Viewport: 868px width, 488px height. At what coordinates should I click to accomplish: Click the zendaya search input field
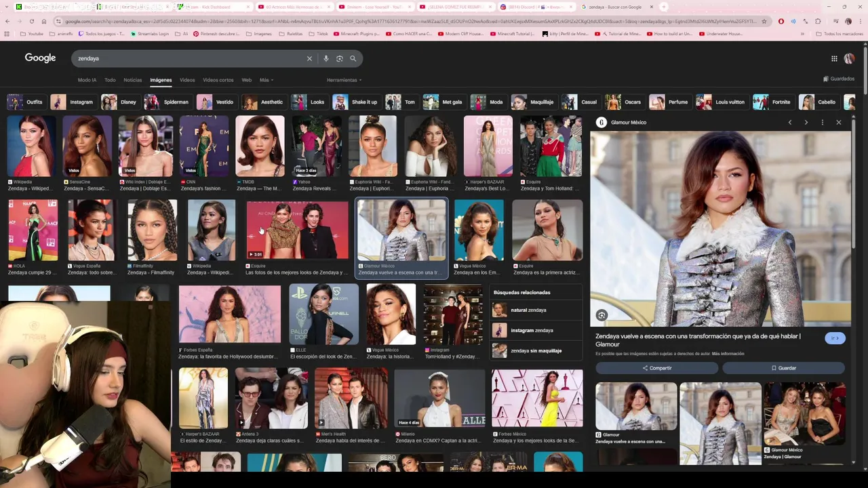pyautogui.click(x=190, y=58)
